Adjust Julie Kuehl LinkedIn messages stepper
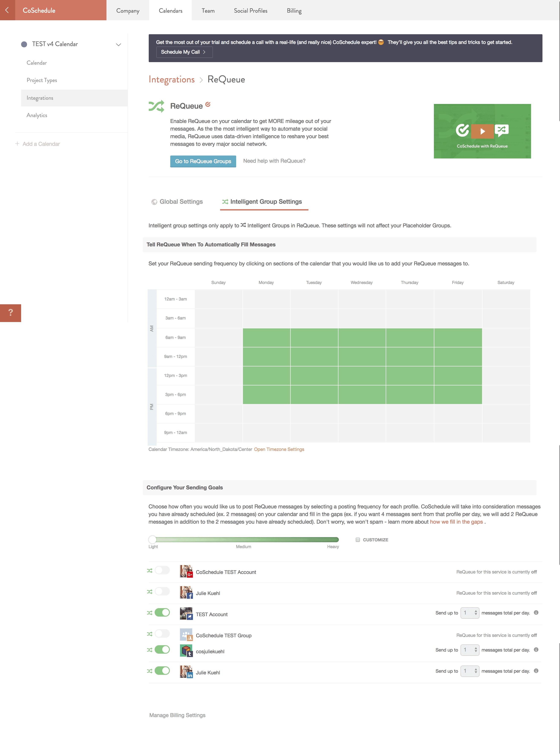560x755 pixels. click(x=470, y=671)
